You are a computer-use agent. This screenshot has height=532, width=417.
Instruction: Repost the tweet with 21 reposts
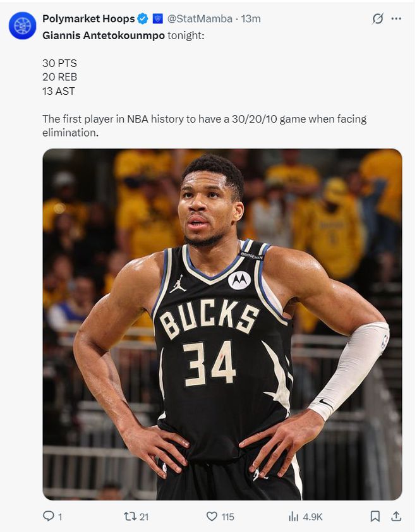click(130, 516)
